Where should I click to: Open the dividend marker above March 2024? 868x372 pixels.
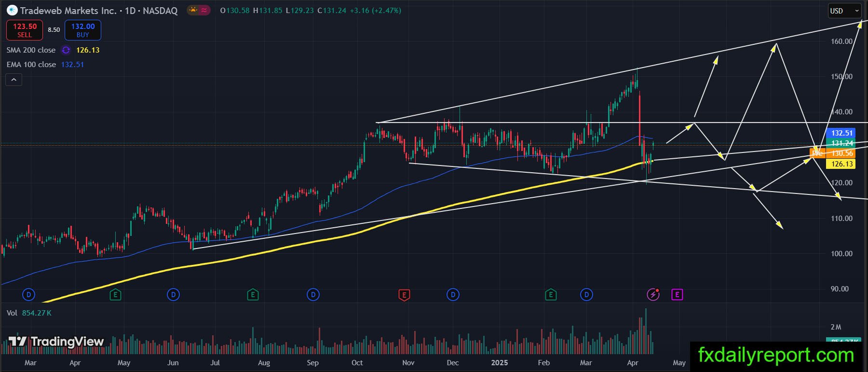pyautogui.click(x=29, y=294)
